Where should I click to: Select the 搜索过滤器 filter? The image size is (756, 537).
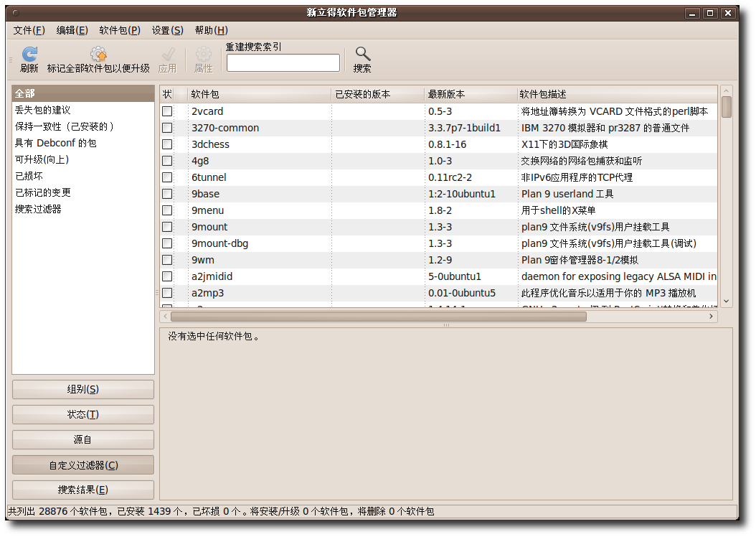tap(83, 209)
